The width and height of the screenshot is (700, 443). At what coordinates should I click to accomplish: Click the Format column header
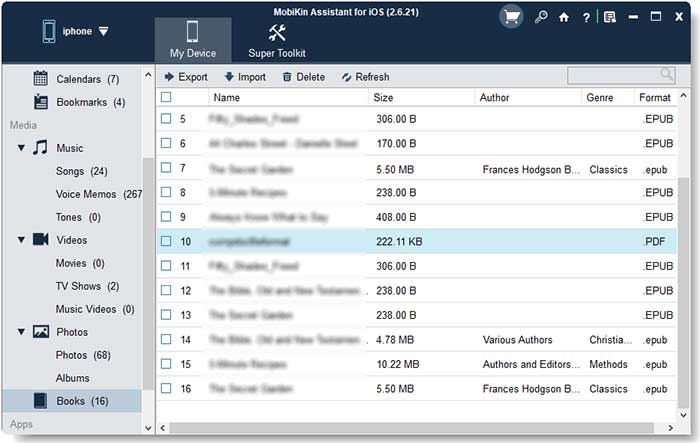pos(656,97)
